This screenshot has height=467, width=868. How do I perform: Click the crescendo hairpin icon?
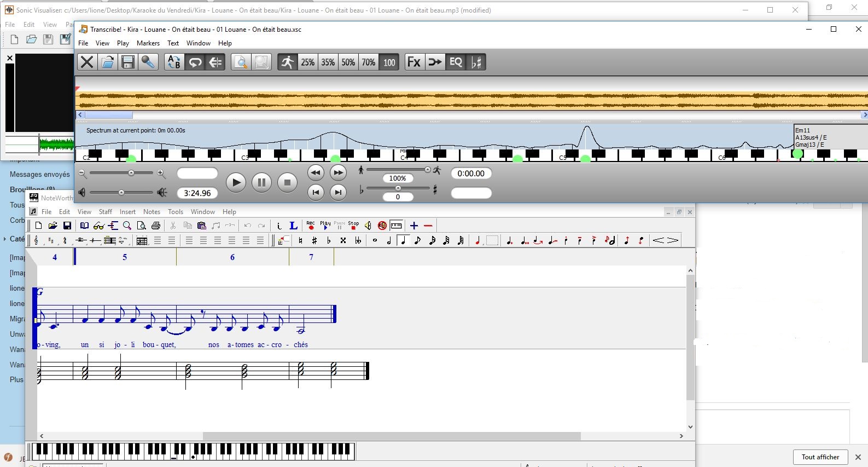[659, 240]
